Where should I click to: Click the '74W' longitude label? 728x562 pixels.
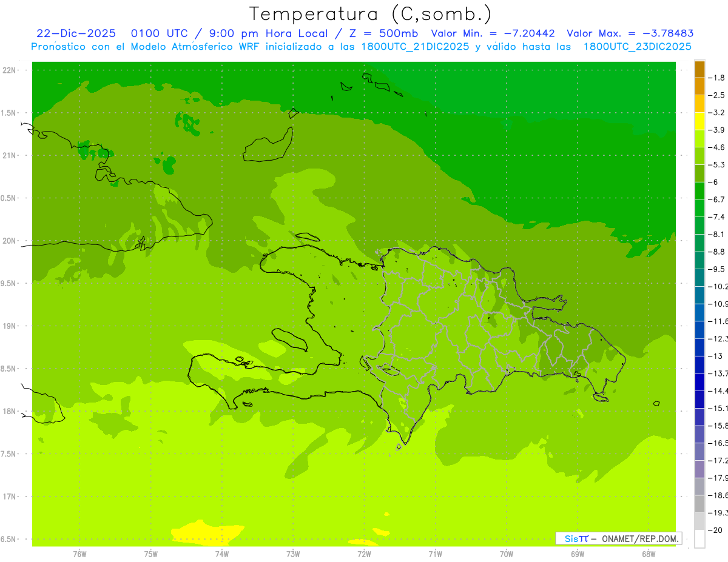point(222,554)
